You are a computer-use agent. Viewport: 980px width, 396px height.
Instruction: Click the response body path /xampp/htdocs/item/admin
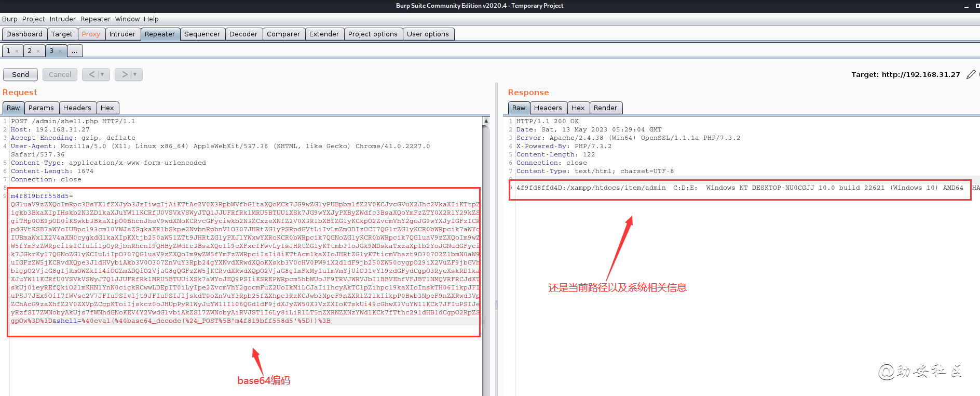pos(616,188)
